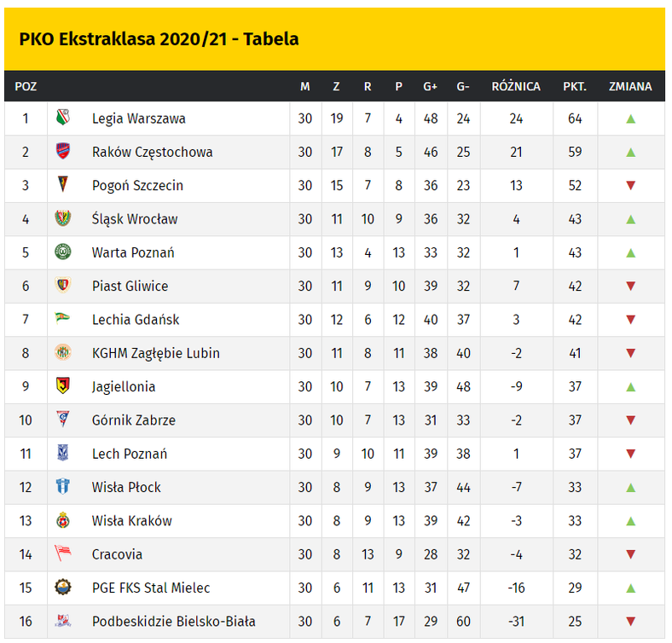
Task: Sort table by RÓŻNICA column header
Action: [x=516, y=86]
